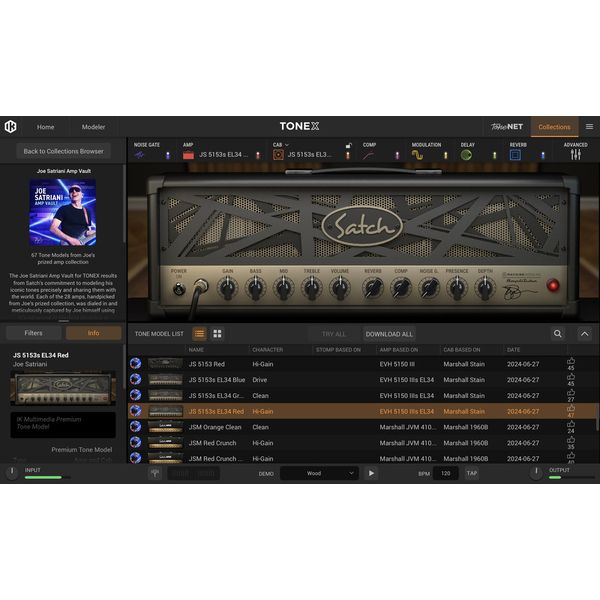
Task: Open the Demo dropdown showing Wood
Action: [x=320, y=473]
